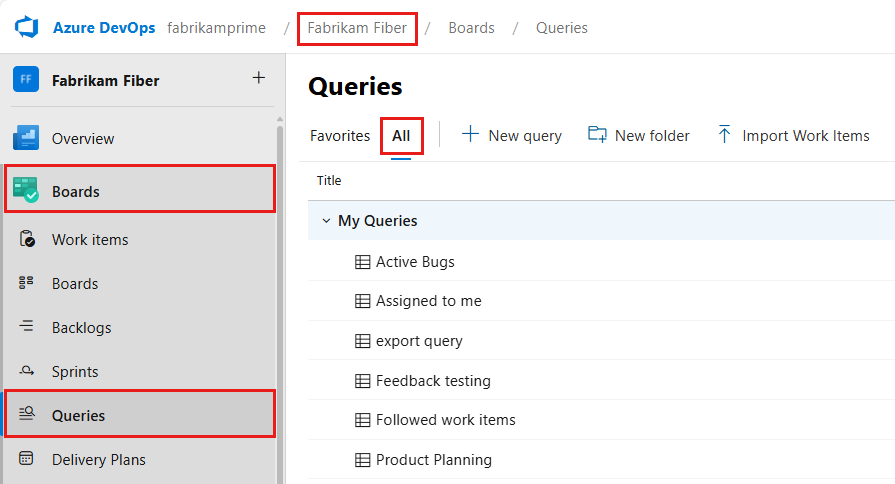The image size is (895, 484).
Task: Collapse the My Queries folder
Action: [x=325, y=221]
